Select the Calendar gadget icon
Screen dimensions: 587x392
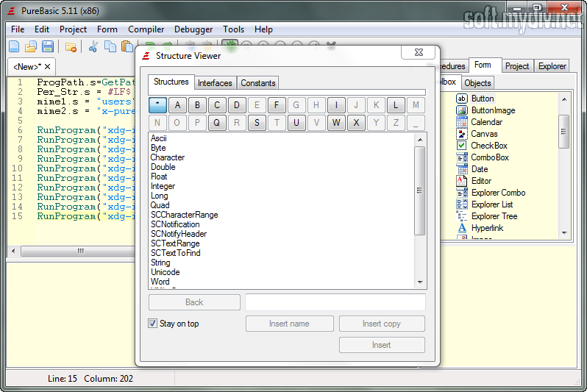point(462,122)
